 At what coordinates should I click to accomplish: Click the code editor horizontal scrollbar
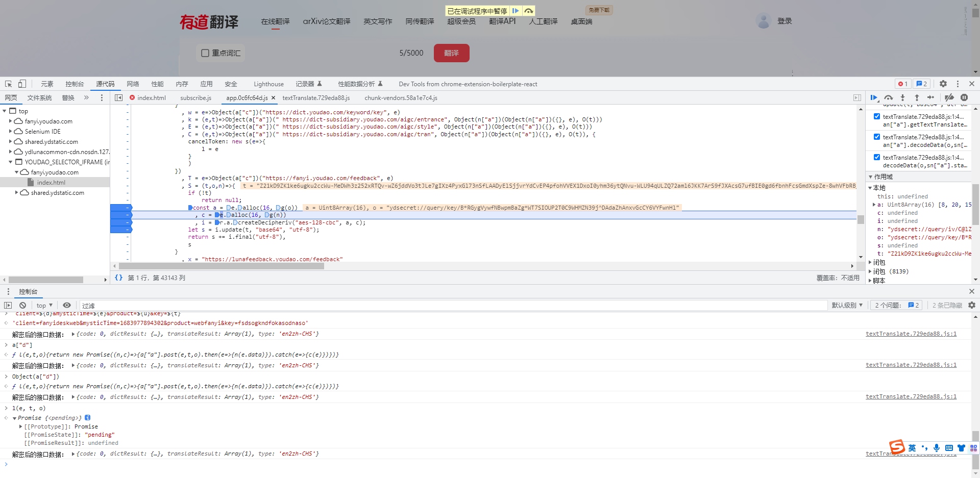click(x=222, y=266)
